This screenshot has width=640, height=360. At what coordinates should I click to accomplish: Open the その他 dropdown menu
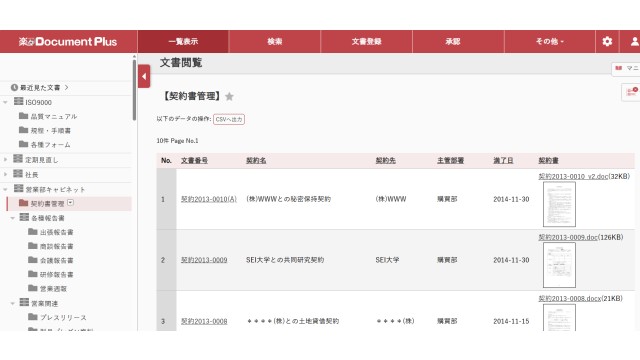549,41
